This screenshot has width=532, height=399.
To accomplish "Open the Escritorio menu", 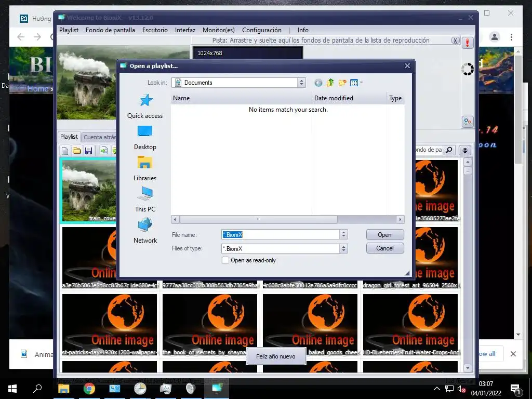I will (155, 30).
